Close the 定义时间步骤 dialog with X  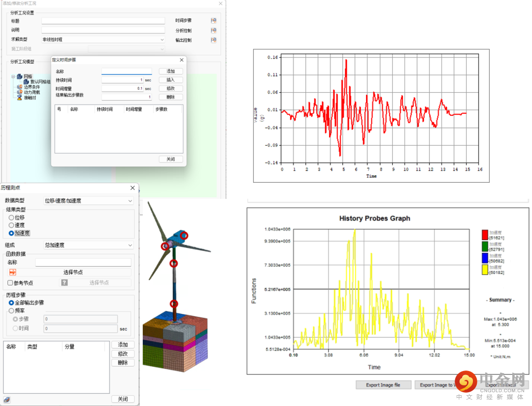181,60
